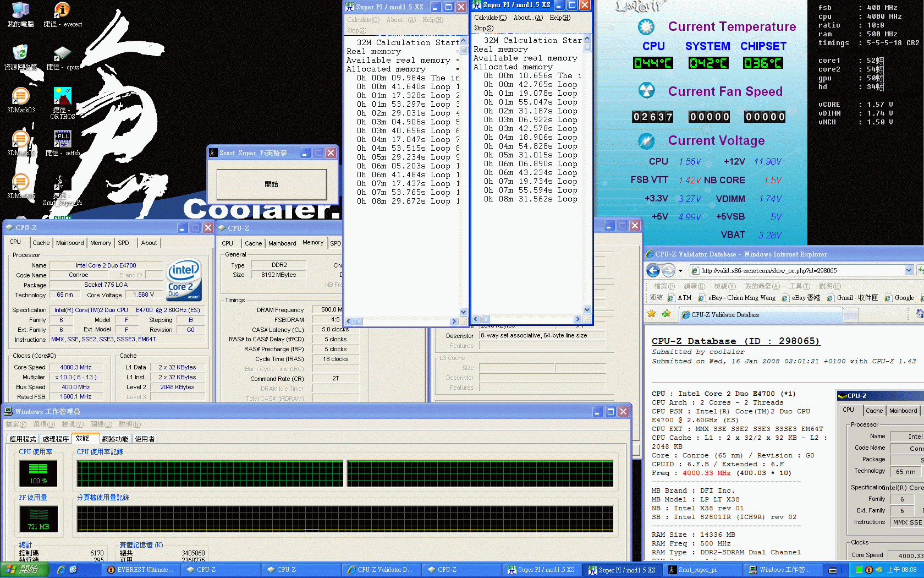Open the My Computer desktop icon
The image size is (924, 578).
[20, 15]
